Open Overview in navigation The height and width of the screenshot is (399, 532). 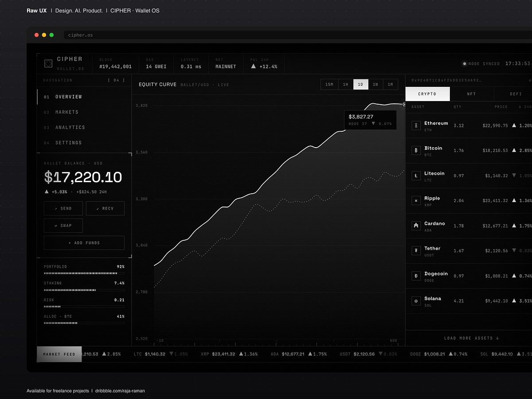point(84,97)
